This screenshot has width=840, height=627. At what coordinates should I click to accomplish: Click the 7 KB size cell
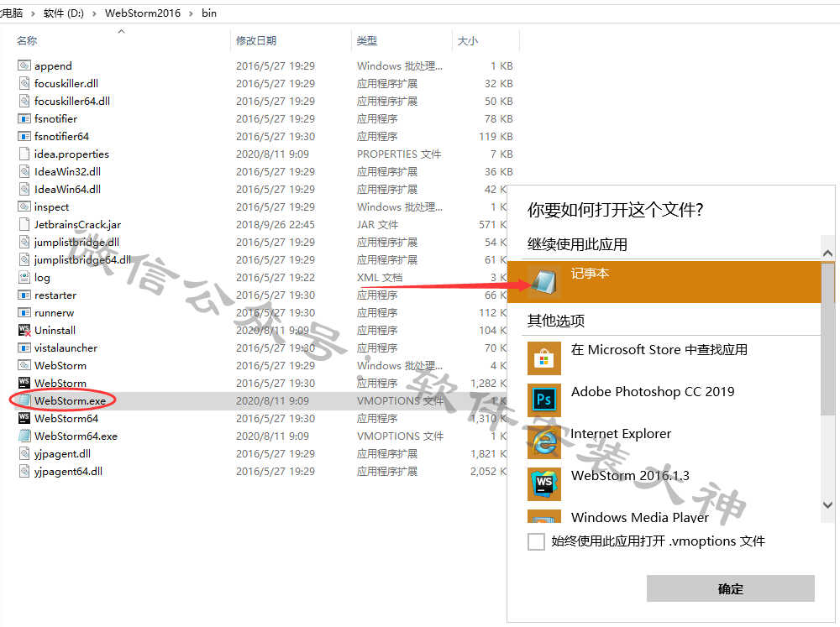tap(501, 154)
